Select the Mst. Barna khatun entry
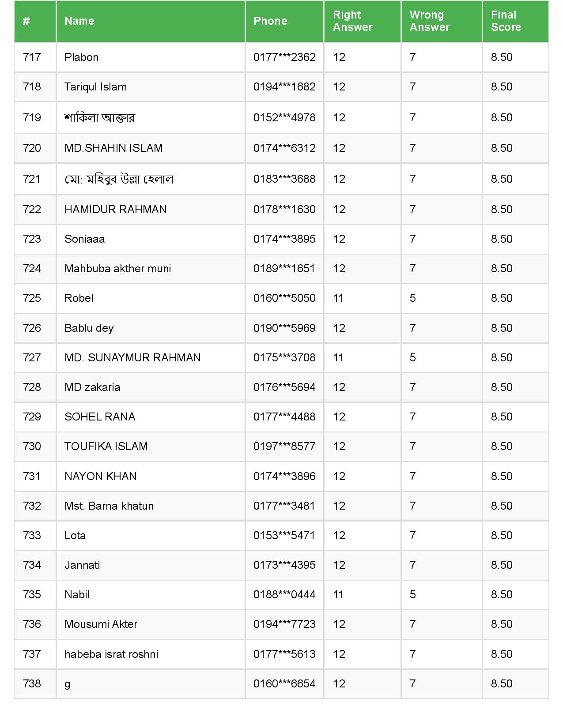This screenshot has height=728, width=563. pyautogui.click(x=109, y=506)
